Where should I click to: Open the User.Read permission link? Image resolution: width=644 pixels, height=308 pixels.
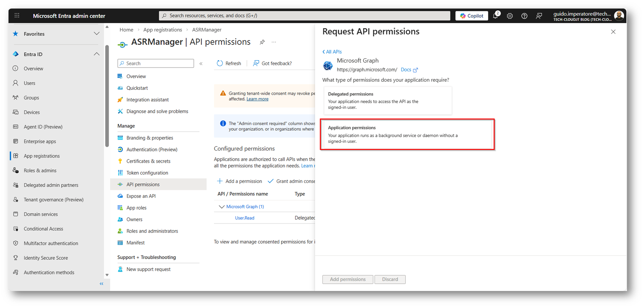pyautogui.click(x=245, y=218)
